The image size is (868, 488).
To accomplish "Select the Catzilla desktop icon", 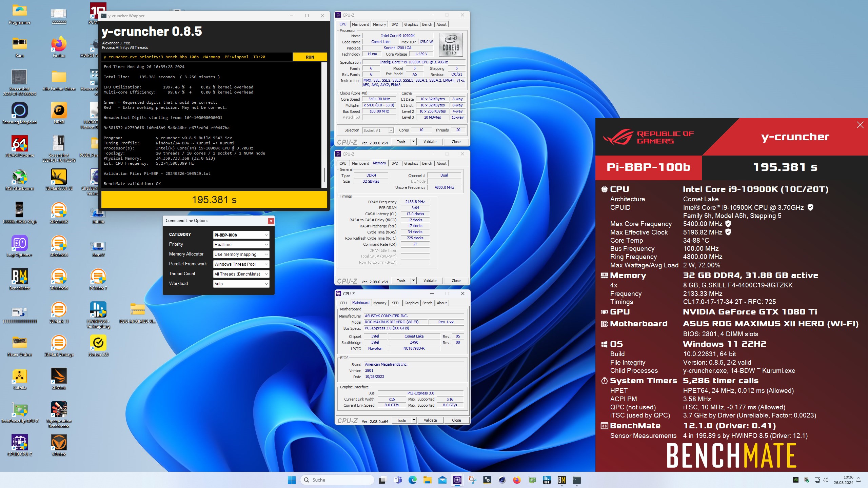I will point(20,379).
